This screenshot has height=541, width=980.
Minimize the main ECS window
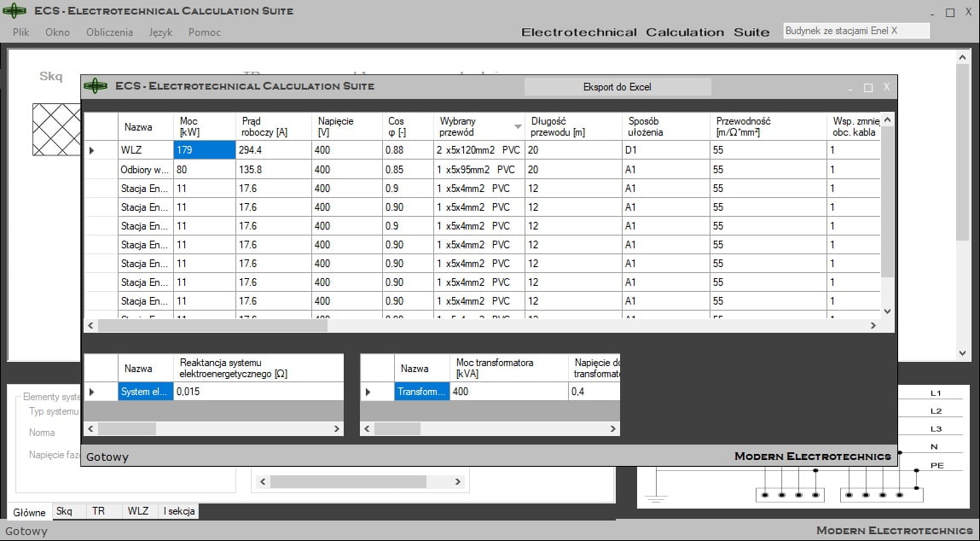(x=932, y=15)
